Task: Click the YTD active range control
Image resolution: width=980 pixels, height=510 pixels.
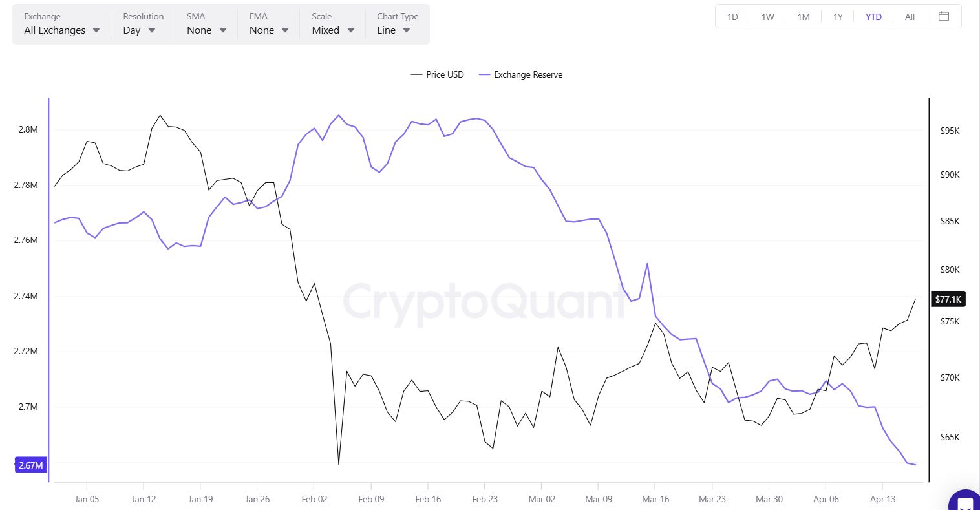Action: 873,17
